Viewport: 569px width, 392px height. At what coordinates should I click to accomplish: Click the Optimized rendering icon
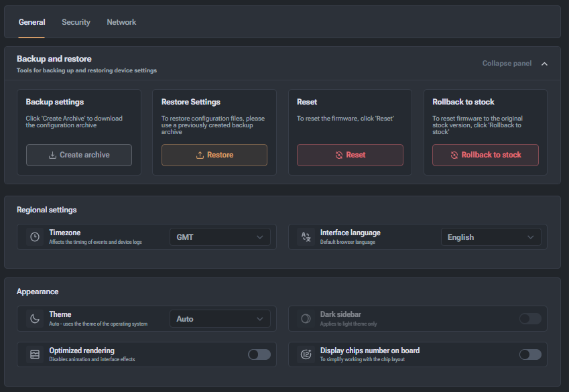35,354
